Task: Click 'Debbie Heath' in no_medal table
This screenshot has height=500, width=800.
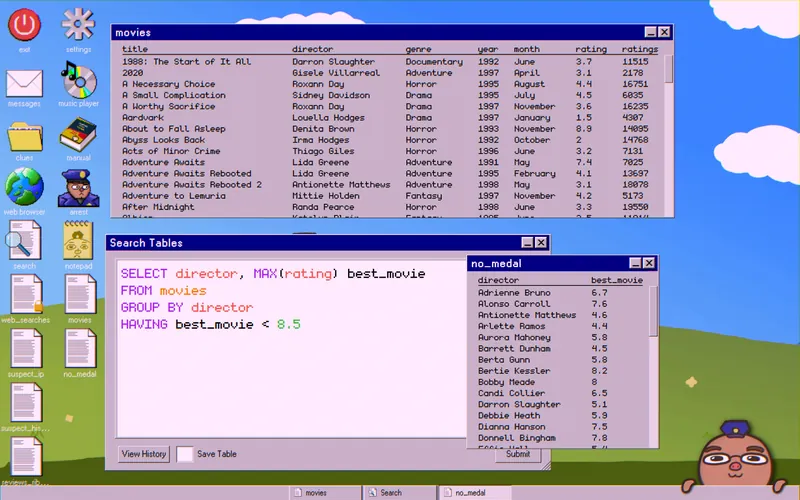Action: [509, 415]
